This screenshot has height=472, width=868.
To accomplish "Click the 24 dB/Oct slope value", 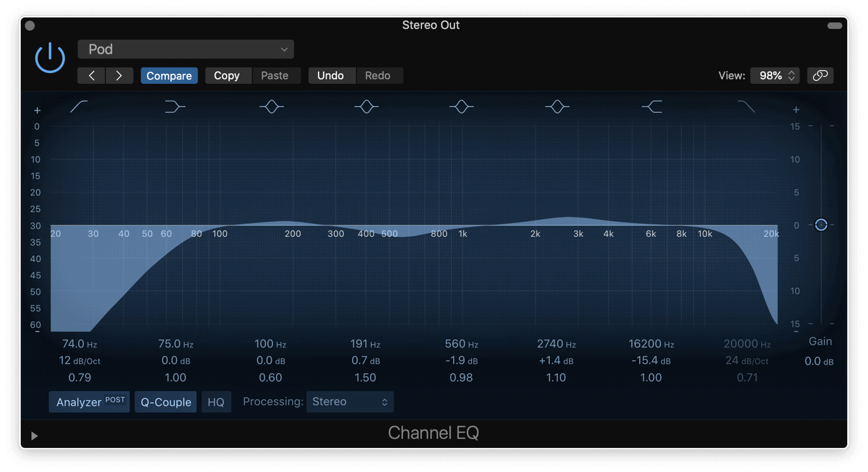I will tap(747, 361).
